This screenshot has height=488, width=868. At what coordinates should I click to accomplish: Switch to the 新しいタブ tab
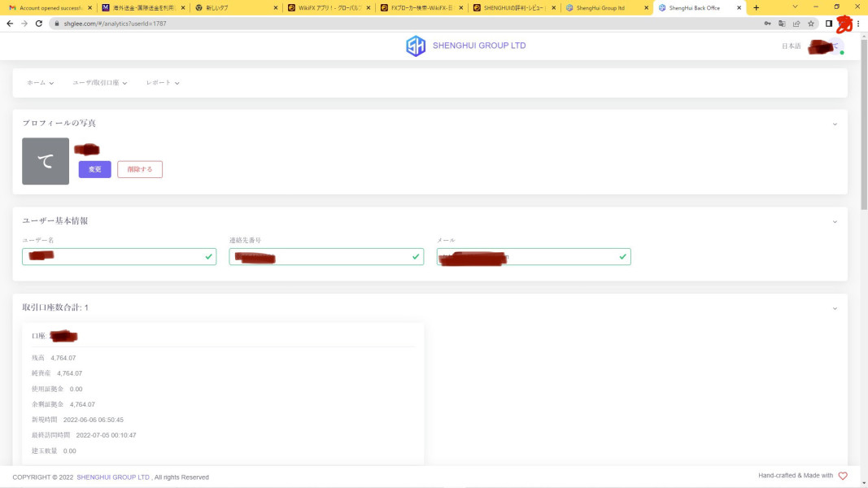(236, 8)
